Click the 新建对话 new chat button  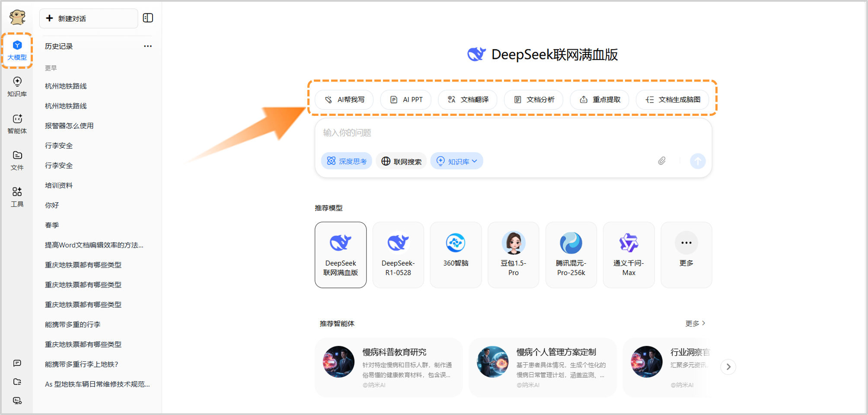(x=88, y=18)
